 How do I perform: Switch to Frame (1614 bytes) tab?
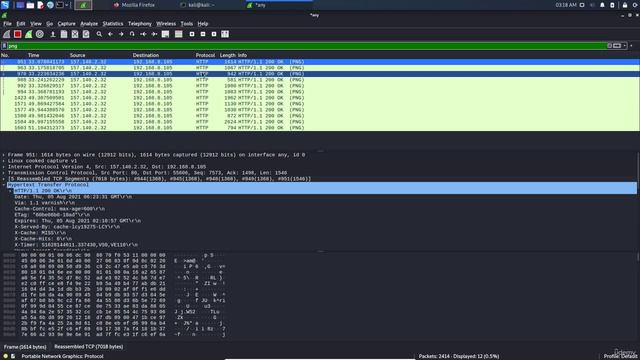click(x=25, y=347)
